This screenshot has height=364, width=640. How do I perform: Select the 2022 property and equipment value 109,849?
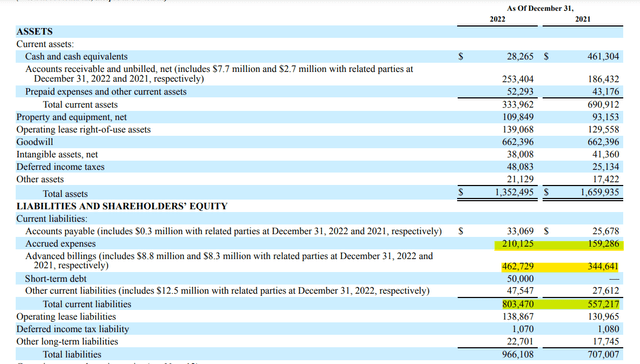coord(518,117)
